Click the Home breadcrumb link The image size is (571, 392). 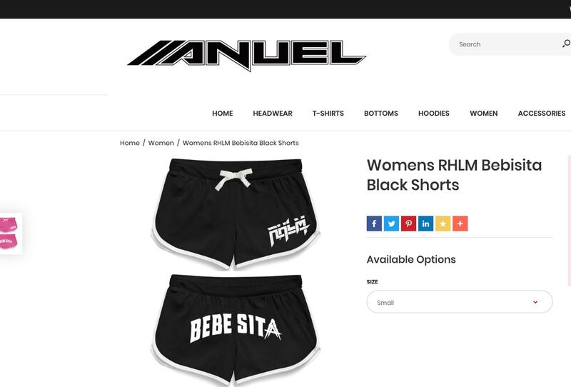coord(130,143)
